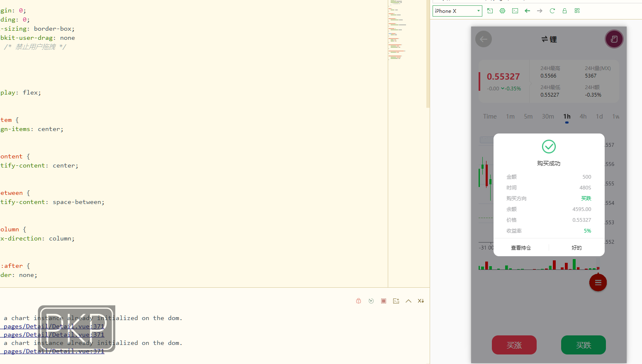The width and height of the screenshot is (642, 364).
Task: Click the 余额 value 4595.00 in dialog
Action: 582,209
